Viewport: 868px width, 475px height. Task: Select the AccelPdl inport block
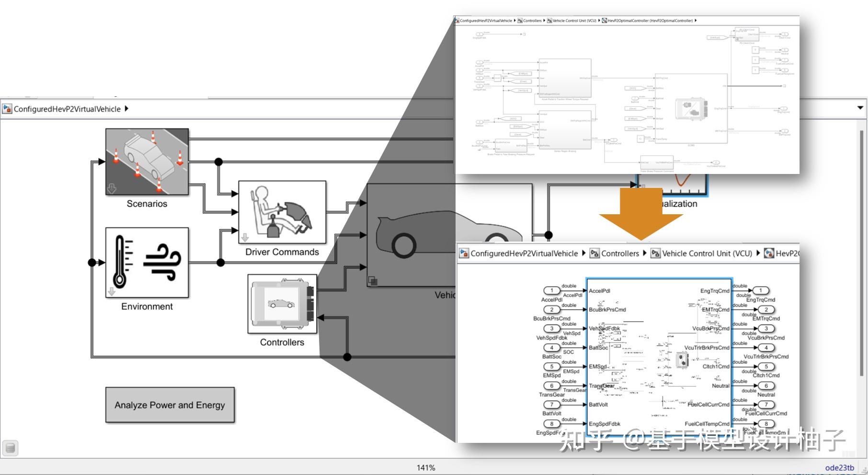[x=552, y=290]
